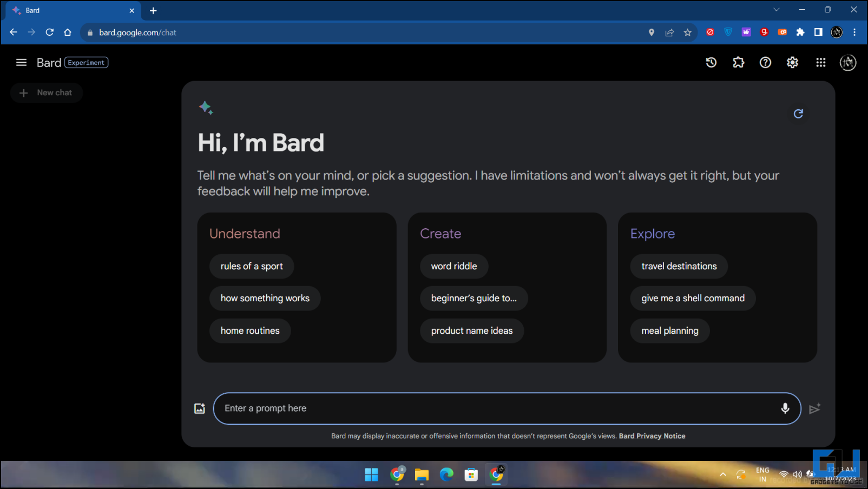Submit prompt with the send arrow icon
Image resolution: width=868 pixels, height=489 pixels.
tap(814, 408)
